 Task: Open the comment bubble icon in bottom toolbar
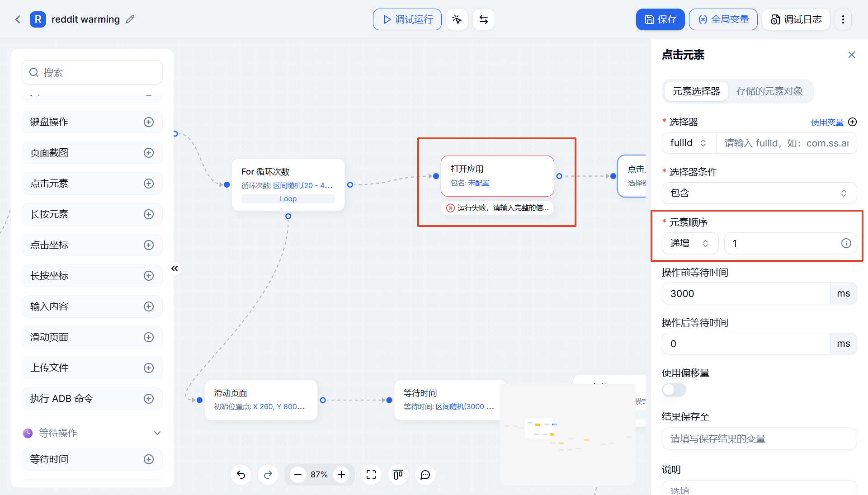[x=425, y=475]
